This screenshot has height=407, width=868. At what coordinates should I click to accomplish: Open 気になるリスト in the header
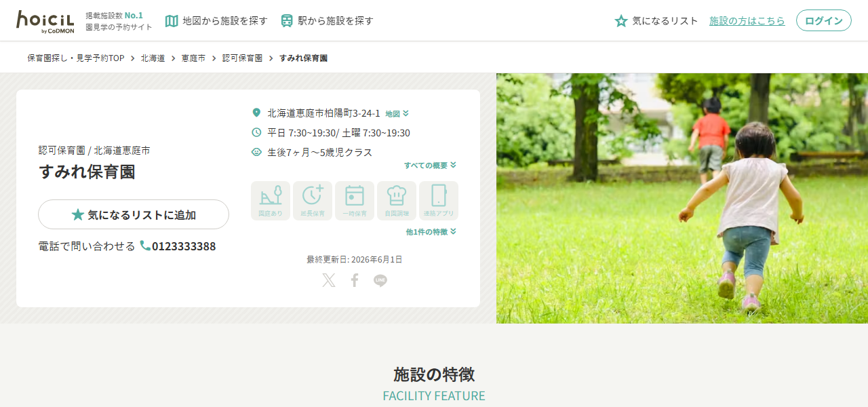pos(656,21)
